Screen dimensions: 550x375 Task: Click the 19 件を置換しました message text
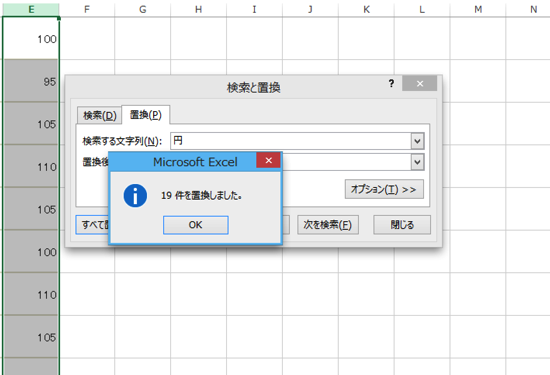[x=201, y=195]
